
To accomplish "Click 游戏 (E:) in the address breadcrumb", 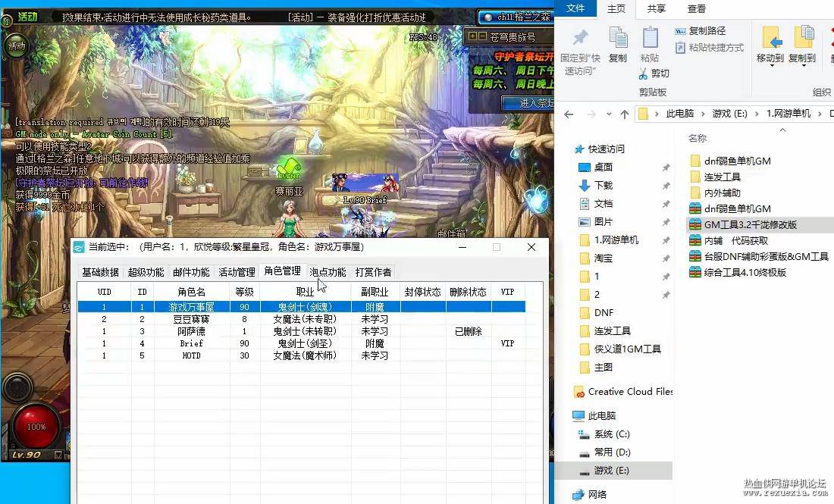I will [729, 113].
